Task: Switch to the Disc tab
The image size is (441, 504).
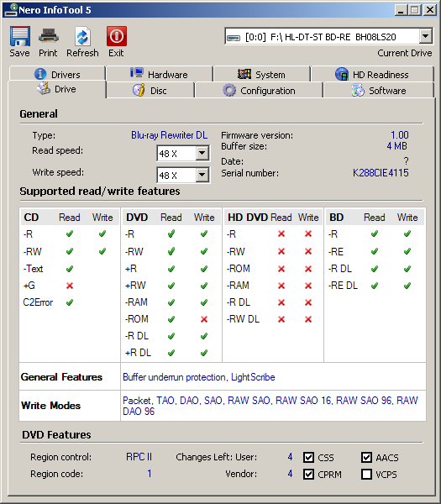Action: (x=150, y=91)
